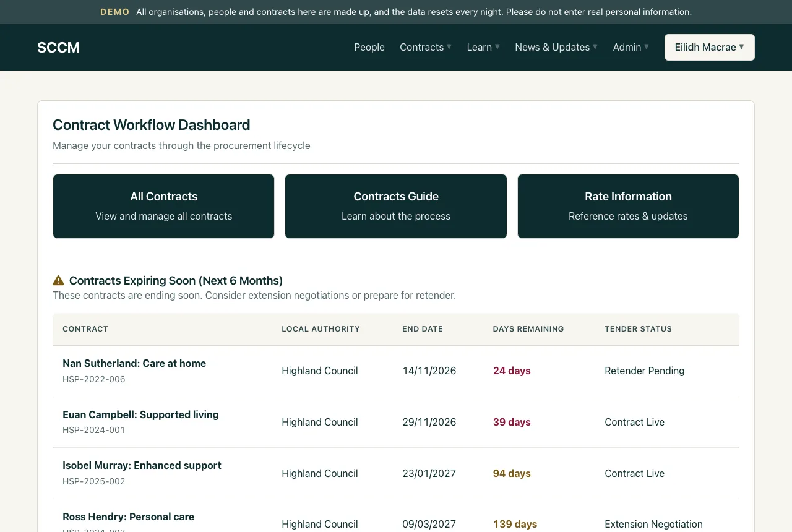Click end date 23/01/2027

click(429, 473)
